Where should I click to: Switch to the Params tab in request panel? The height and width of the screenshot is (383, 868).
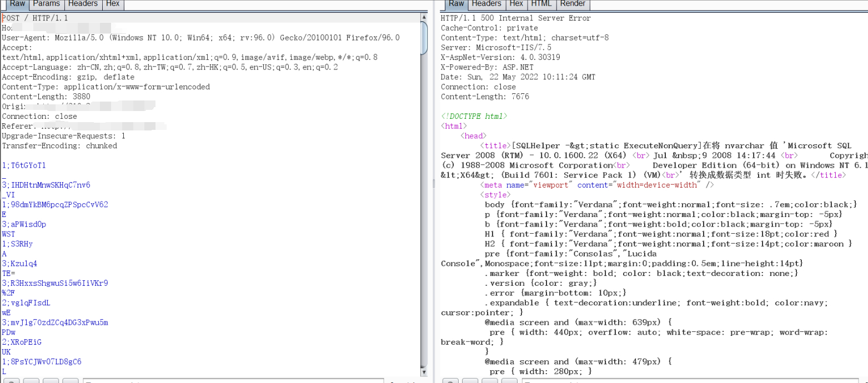tap(46, 4)
